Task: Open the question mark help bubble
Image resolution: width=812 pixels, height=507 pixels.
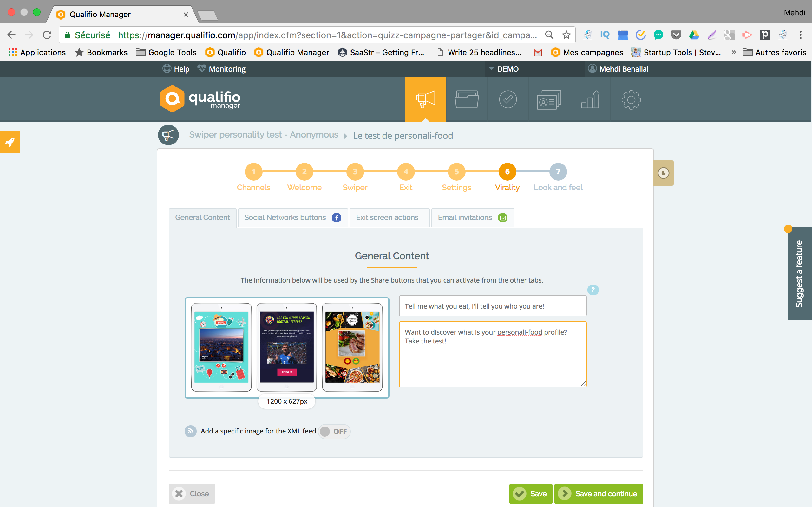Action: [x=593, y=290]
